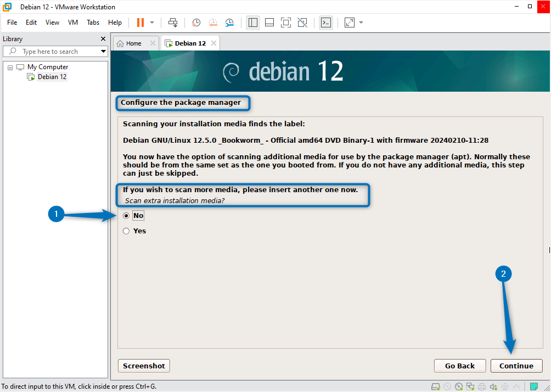551x392 pixels.
Task: Take a snapshot using the toolbar icon
Action: pos(196,23)
